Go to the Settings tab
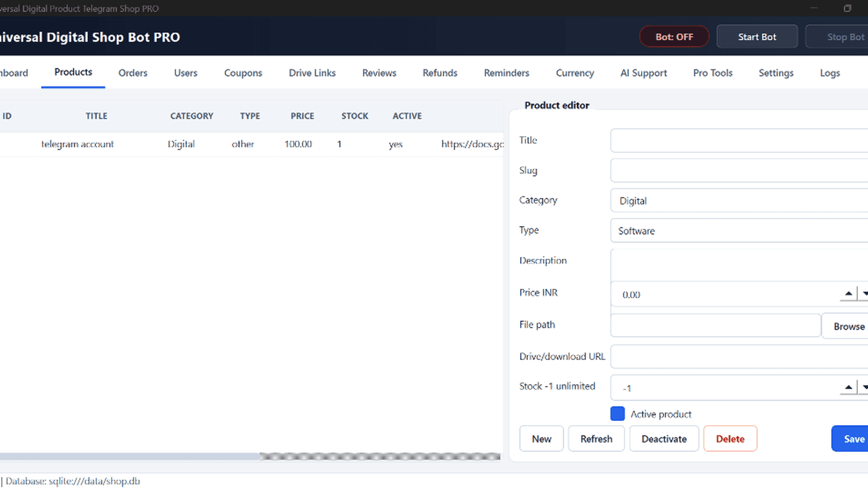Image resolution: width=868 pixels, height=488 pixels. tap(776, 73)
